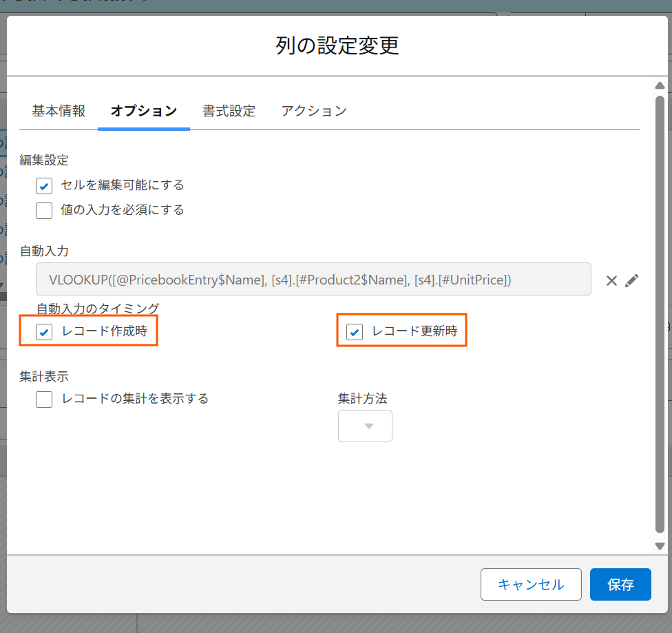Go to the アクション tab

point(314,111)
